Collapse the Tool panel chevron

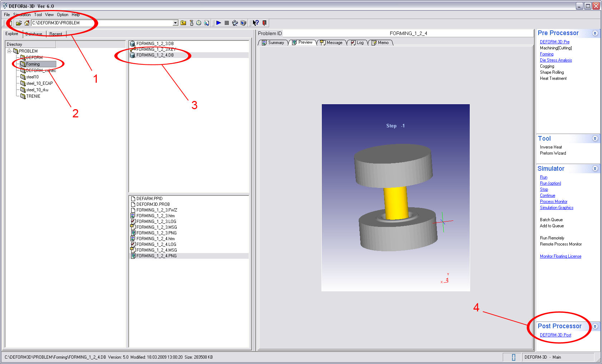pyautogui.click(x=595, y=139)
